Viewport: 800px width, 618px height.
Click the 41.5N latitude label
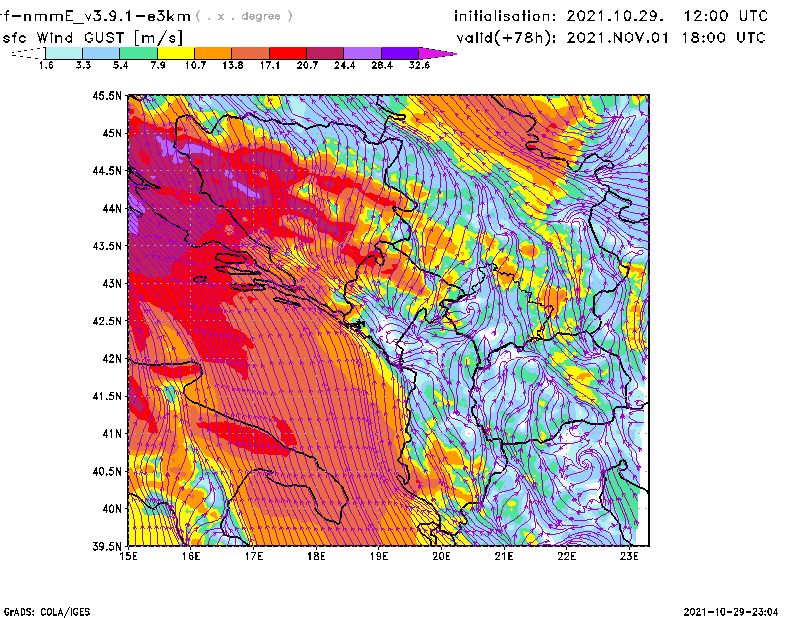click(x=107, y=396)
